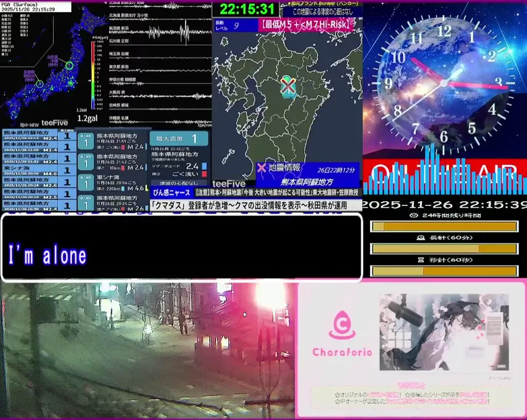Screen dimensions: 527x420
Task: Select the 熊本県阿蘇地方 20:24 M2.6 row in blue list
Action: click(39, 182)
